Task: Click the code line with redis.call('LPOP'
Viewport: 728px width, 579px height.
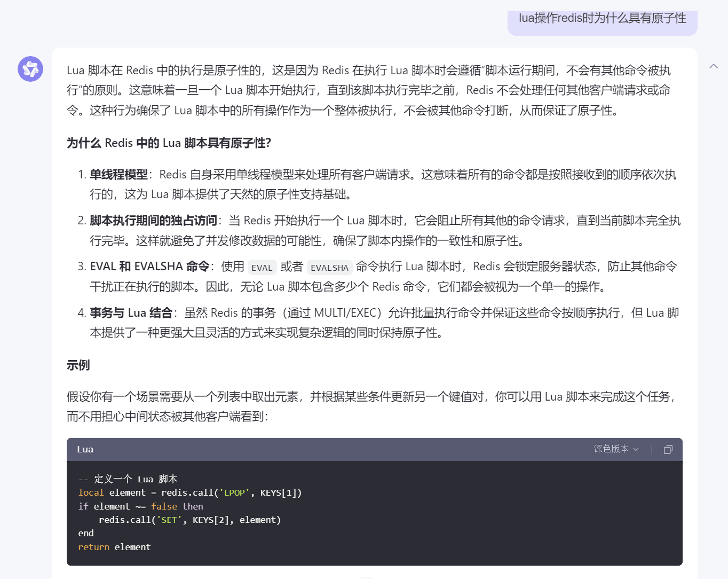Action: click(190, 492)
